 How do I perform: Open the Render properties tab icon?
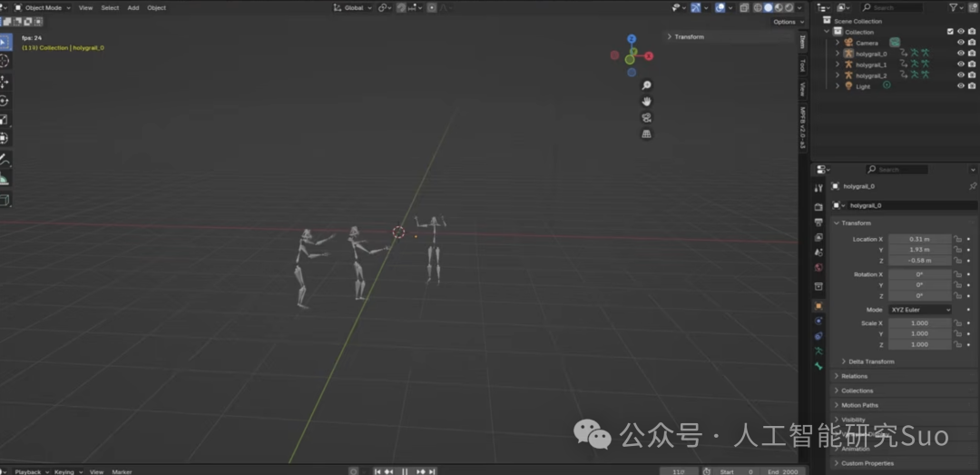pyautogui.click(x=818, y=206)
